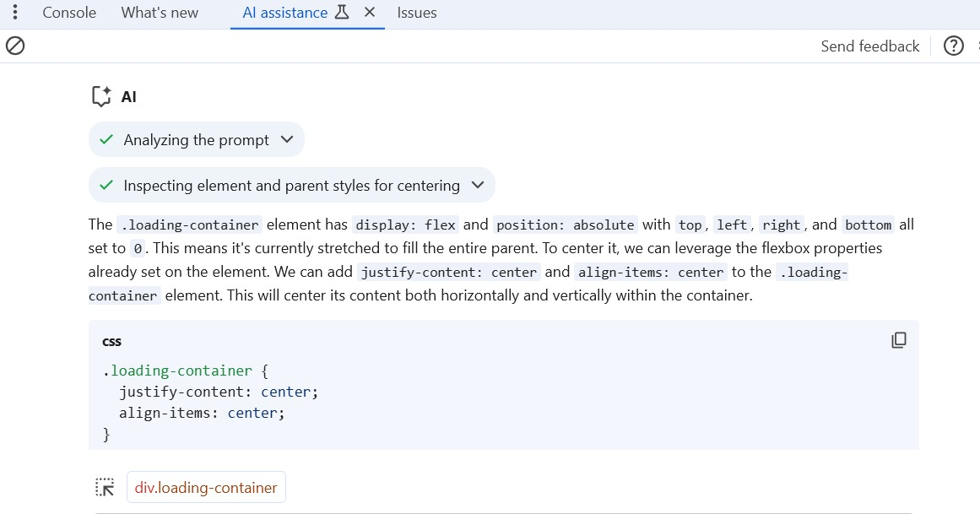Click inline code 'top' in paragraph
Screen dimensions: 980x514
point(690,225)
